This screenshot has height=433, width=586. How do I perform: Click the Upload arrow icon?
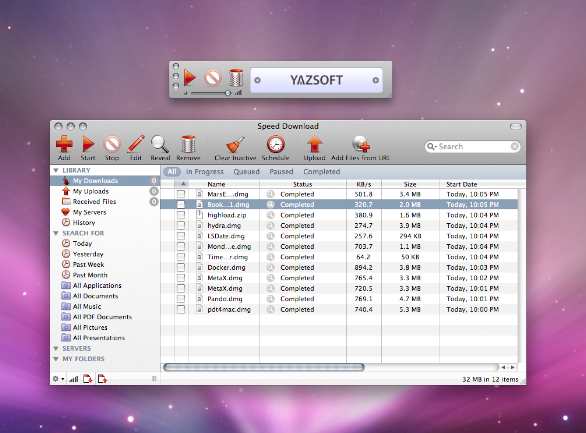314,144
